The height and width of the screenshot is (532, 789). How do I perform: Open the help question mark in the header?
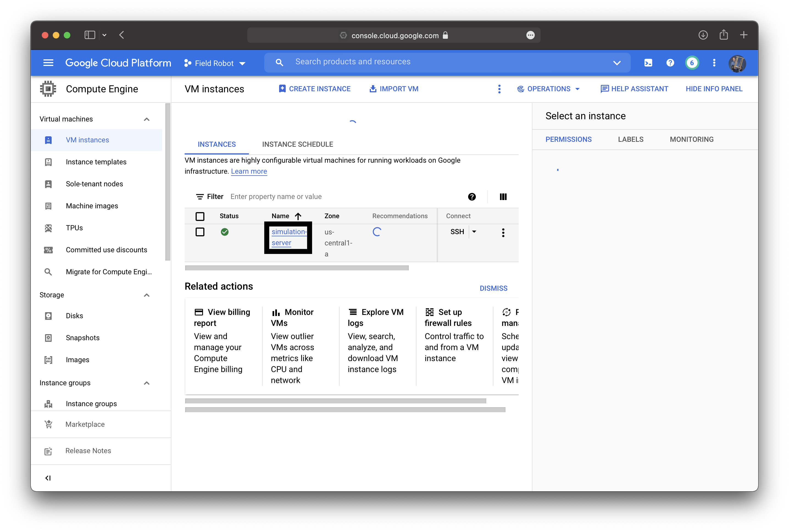(x=670, y=63)
